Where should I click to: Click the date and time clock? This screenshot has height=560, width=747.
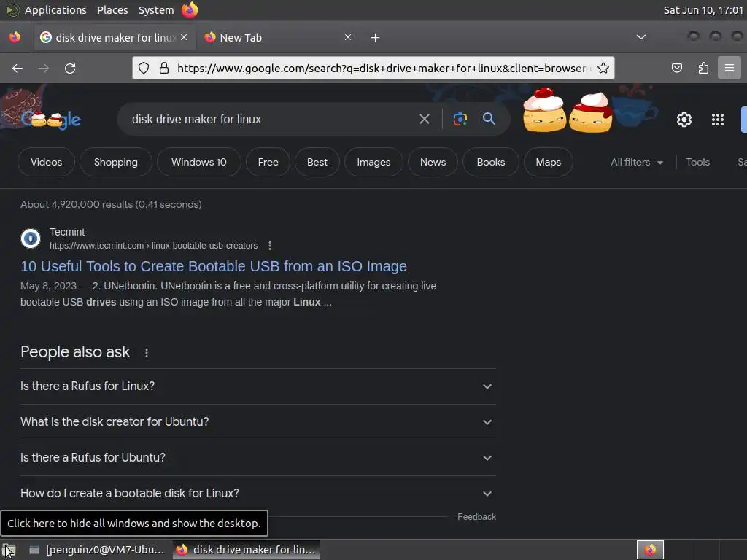(703, 10)
